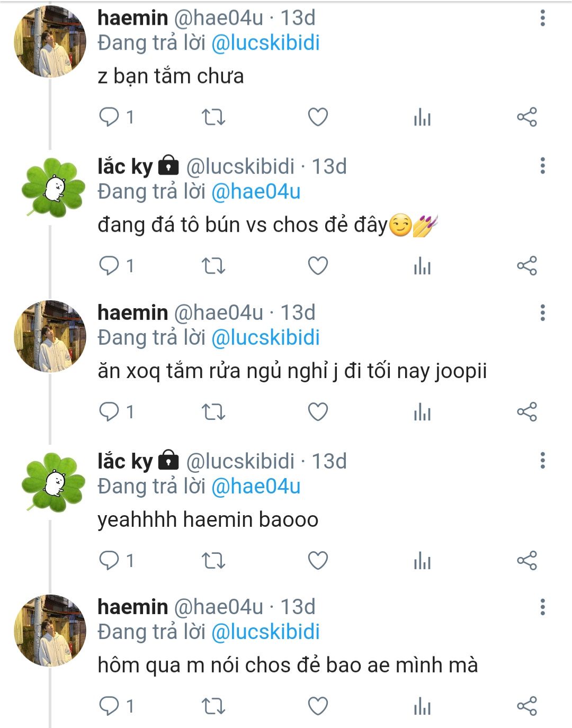Open haemin's display name on "ăn xoq" tweet

coord(132,312)
